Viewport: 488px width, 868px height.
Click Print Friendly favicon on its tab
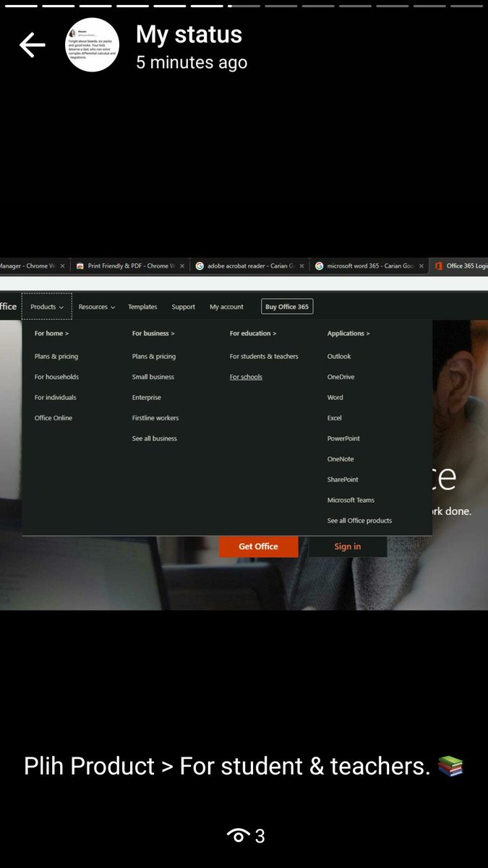80,266
